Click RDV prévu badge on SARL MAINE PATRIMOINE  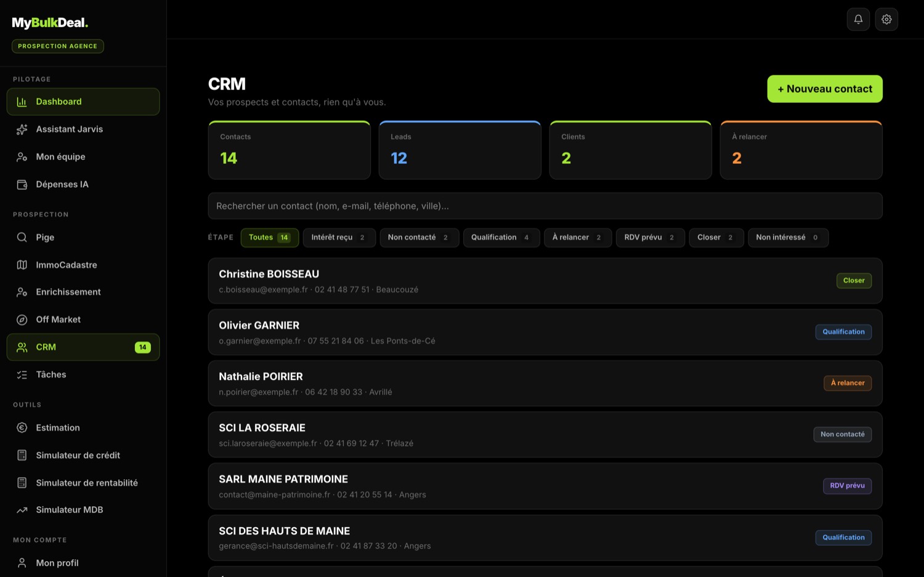point(847,486)
